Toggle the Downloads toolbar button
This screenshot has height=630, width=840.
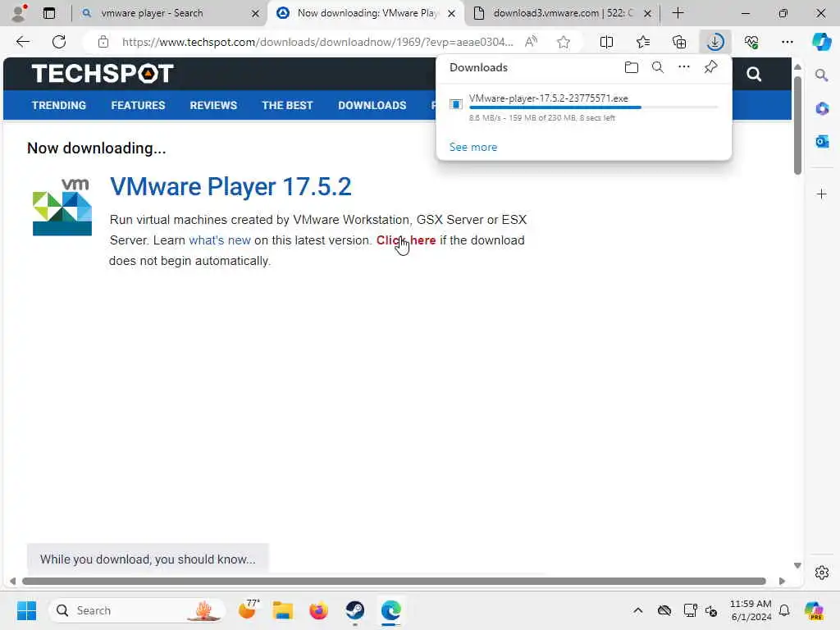point(715,42)
